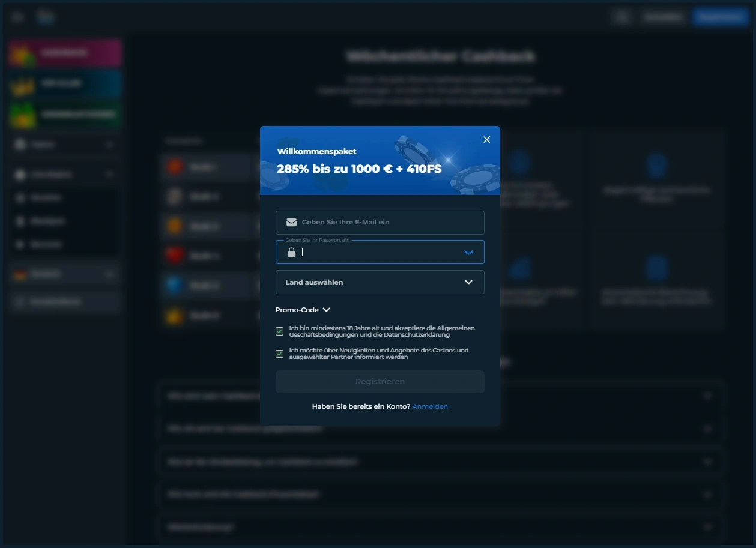The image size is (756, 548).
Task: Open the hamburger navigation menu
Action: pyautogui.click(x=16, y=16)
